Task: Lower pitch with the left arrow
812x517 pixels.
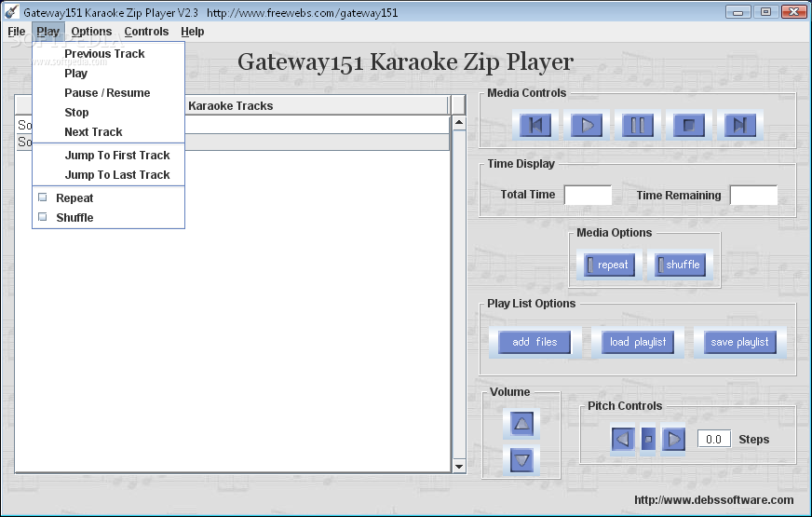Action: [622, 440]
